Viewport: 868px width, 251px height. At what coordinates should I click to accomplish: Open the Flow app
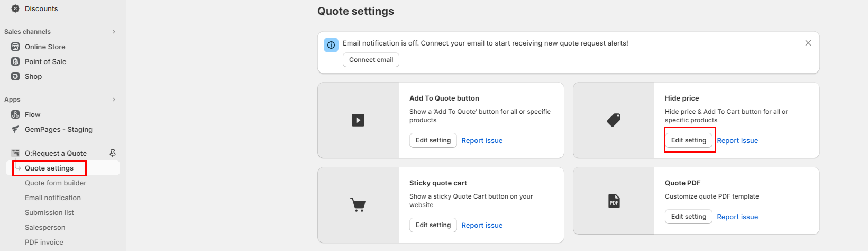point(32,114)
